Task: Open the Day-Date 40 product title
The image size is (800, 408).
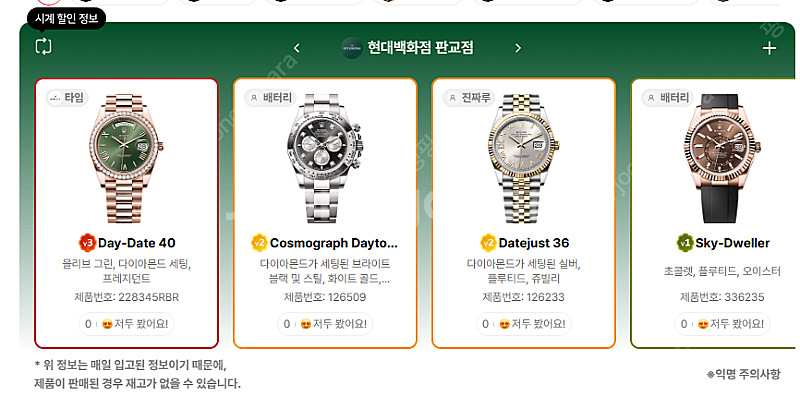Action: (x=136, y=243)
